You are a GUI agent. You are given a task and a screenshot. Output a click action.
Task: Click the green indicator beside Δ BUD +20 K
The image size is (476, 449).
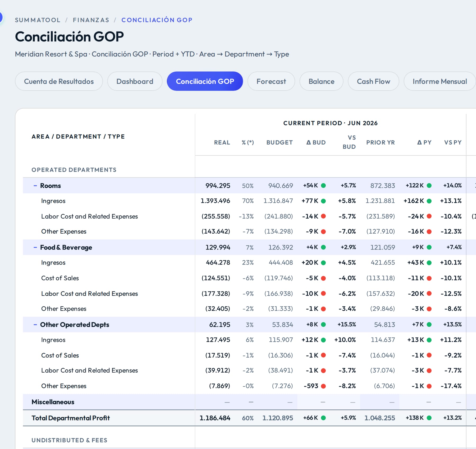[323, 263]
